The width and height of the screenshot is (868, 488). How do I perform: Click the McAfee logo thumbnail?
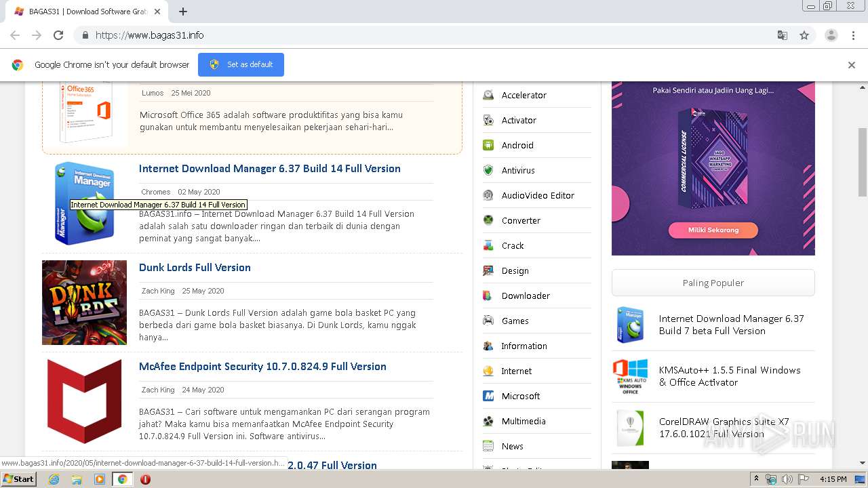tap(84, 401)
